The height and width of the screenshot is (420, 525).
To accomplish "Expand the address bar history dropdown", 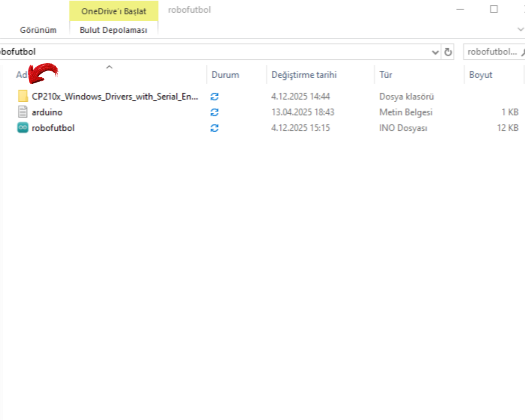I will pos(435,52).
